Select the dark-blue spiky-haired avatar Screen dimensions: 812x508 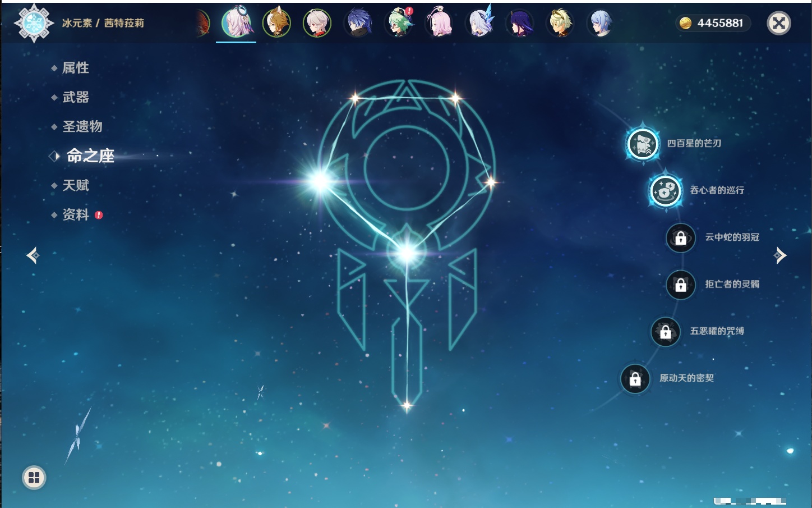tap(358, 23)
